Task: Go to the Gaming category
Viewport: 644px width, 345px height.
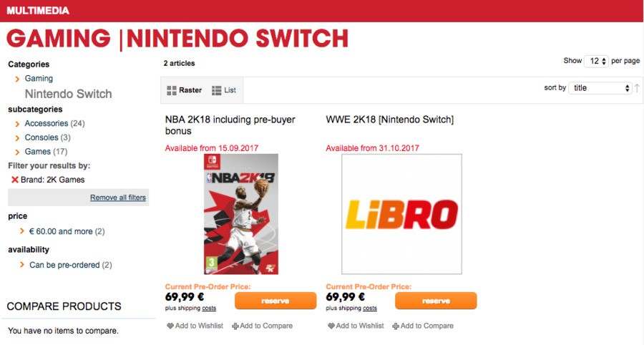Action: 39,79
